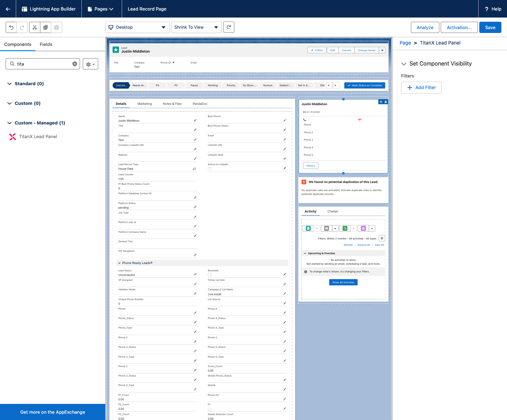Click the Save button
Screen dimensions: 507x420
tap(490, 27)
